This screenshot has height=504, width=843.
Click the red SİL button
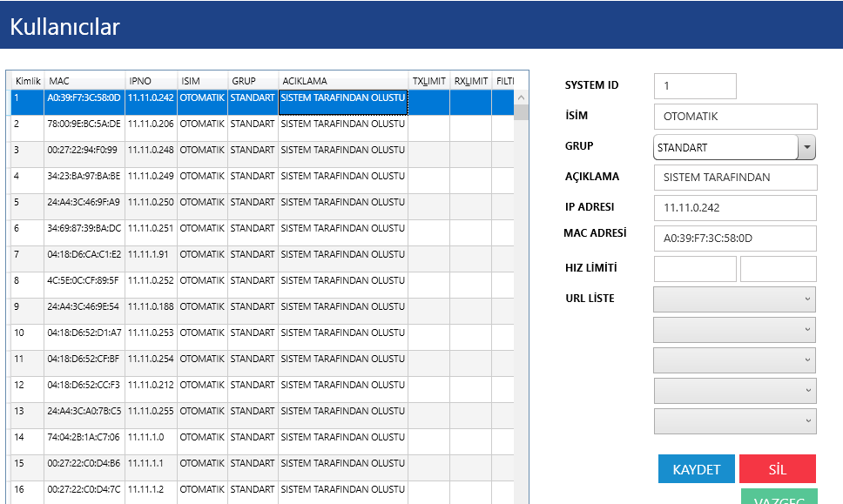777,469
